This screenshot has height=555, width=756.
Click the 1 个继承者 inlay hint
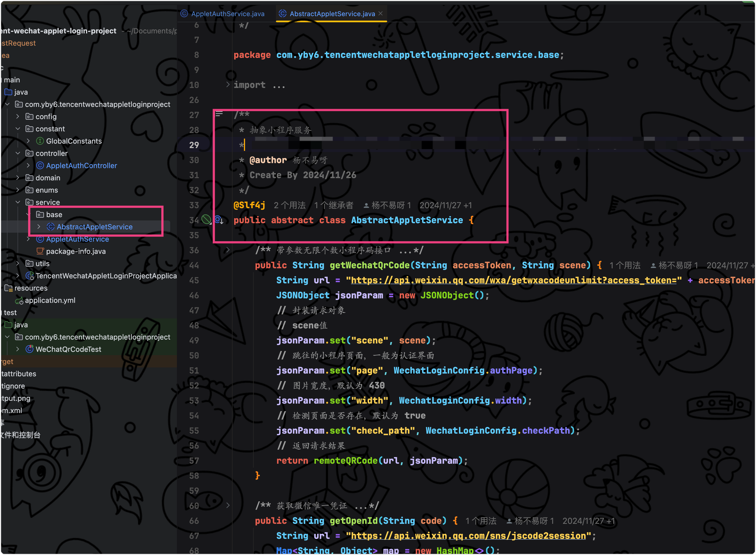pos(334,205)
